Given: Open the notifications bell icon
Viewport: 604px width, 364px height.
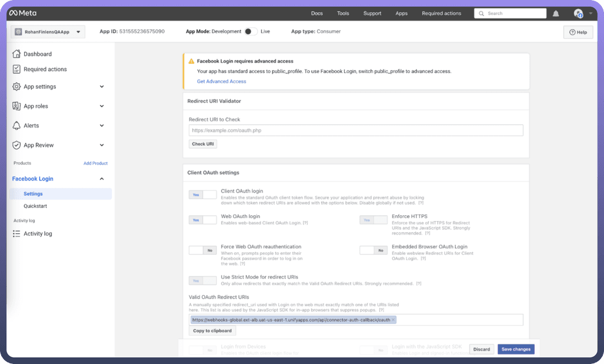Looking at the screenshot, I should pos(556,13).
